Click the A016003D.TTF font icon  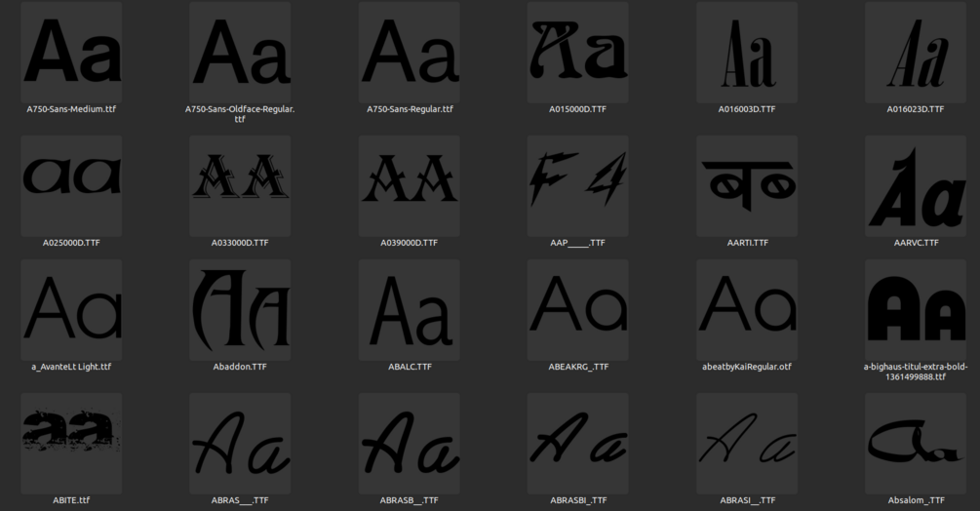pyautogui.click(x=747, y=53)
